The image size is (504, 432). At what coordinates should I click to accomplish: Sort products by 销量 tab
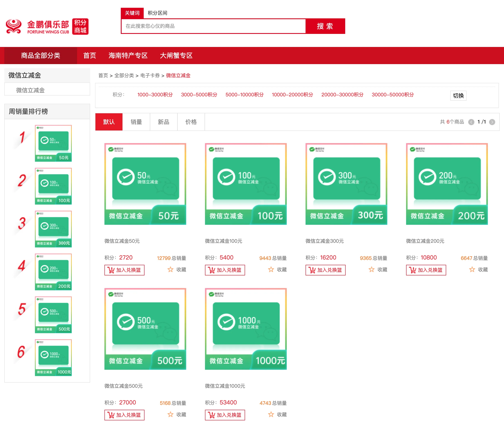tap(136, 122)
